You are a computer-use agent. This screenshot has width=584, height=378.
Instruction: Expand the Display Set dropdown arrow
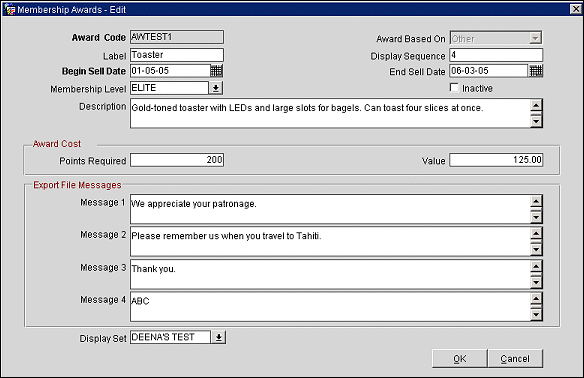[x=219, y=337]
